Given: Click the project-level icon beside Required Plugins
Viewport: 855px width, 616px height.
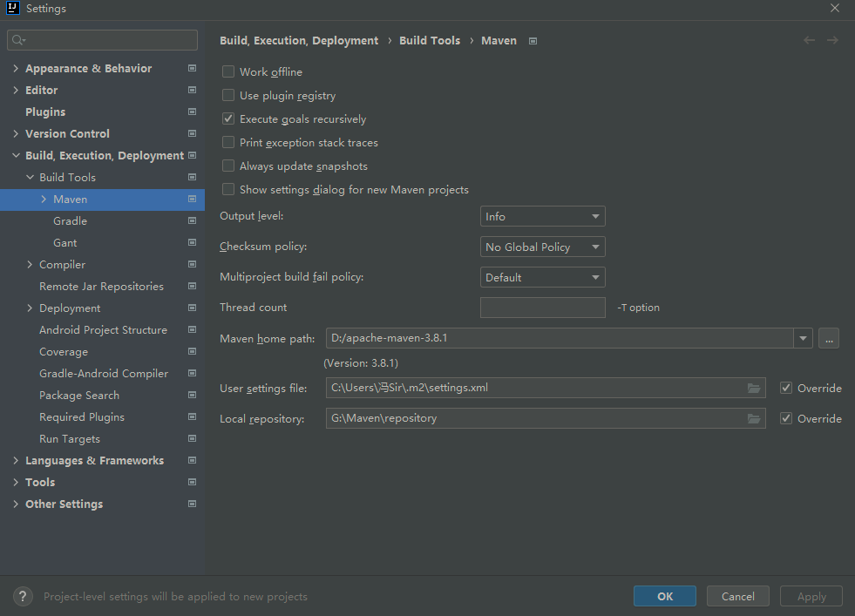Looking at the screenshot, I should point(192,417).
